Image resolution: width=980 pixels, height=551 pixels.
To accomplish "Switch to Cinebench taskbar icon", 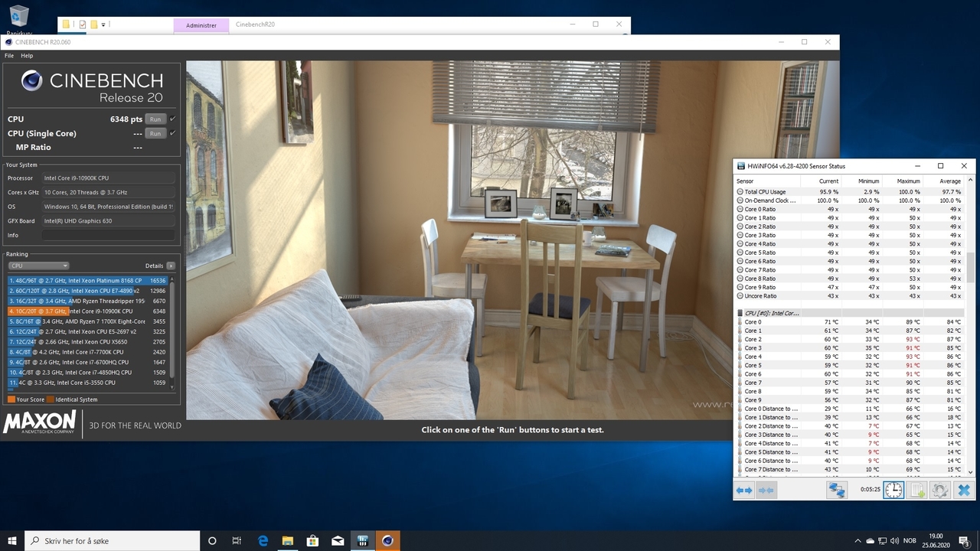I will pyautogui.click(x=387, y=540).
